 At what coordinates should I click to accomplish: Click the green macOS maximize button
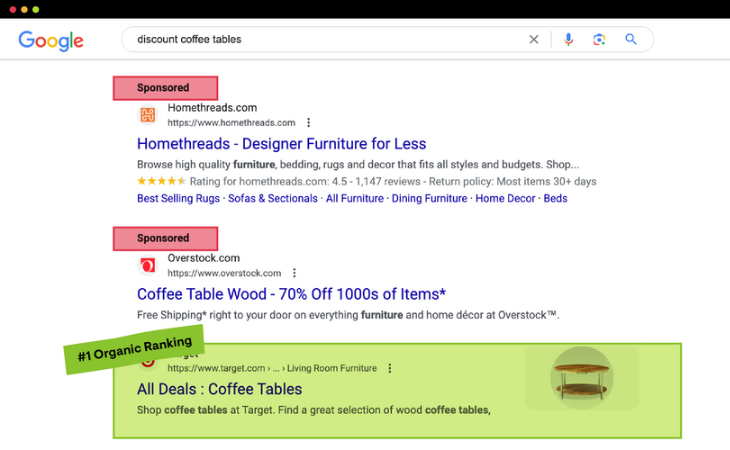(x=36, y=9)
